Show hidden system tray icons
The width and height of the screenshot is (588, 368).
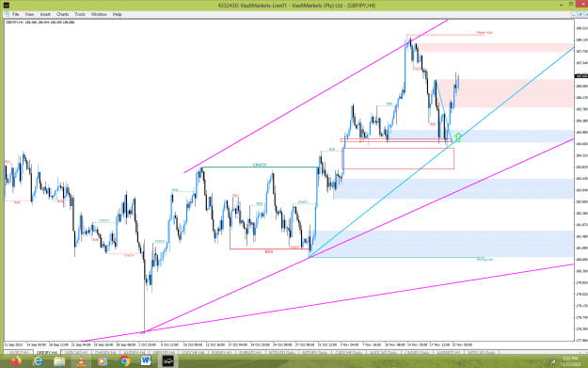(x=544, y=361)
